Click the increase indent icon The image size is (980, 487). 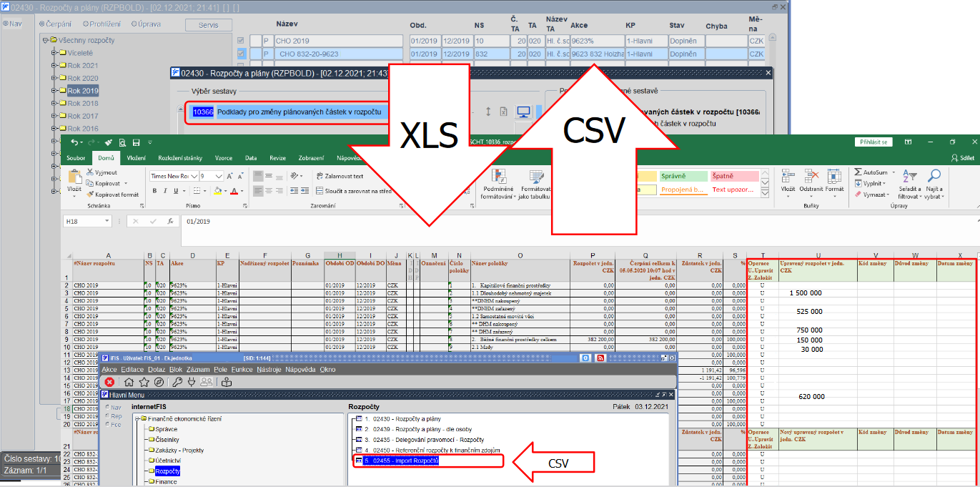[304, 191]
